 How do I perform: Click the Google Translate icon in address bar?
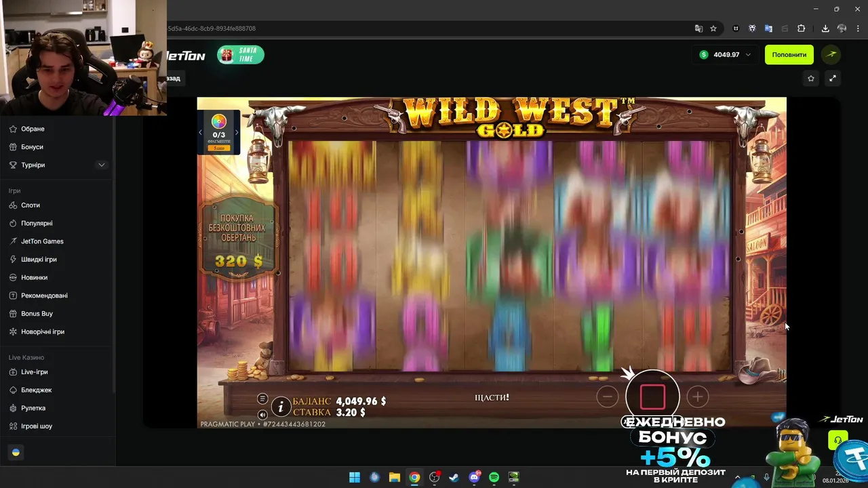(698, 28)
